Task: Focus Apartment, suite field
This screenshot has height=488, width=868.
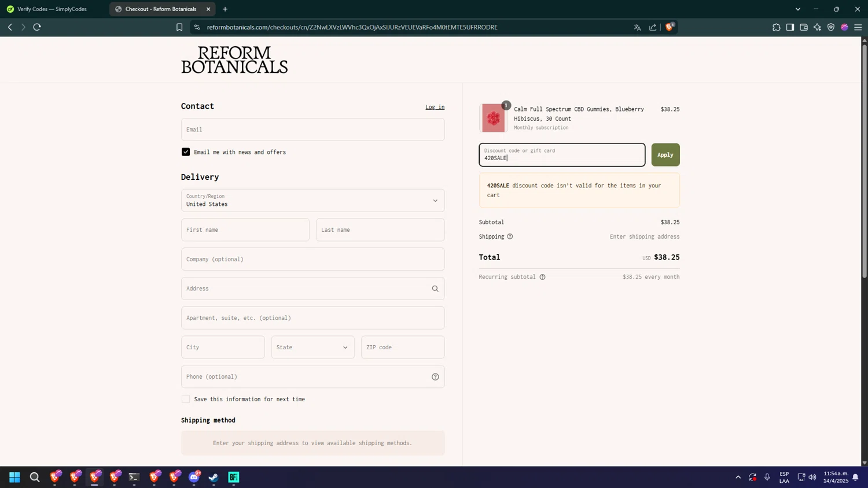Action: (312, 318)
